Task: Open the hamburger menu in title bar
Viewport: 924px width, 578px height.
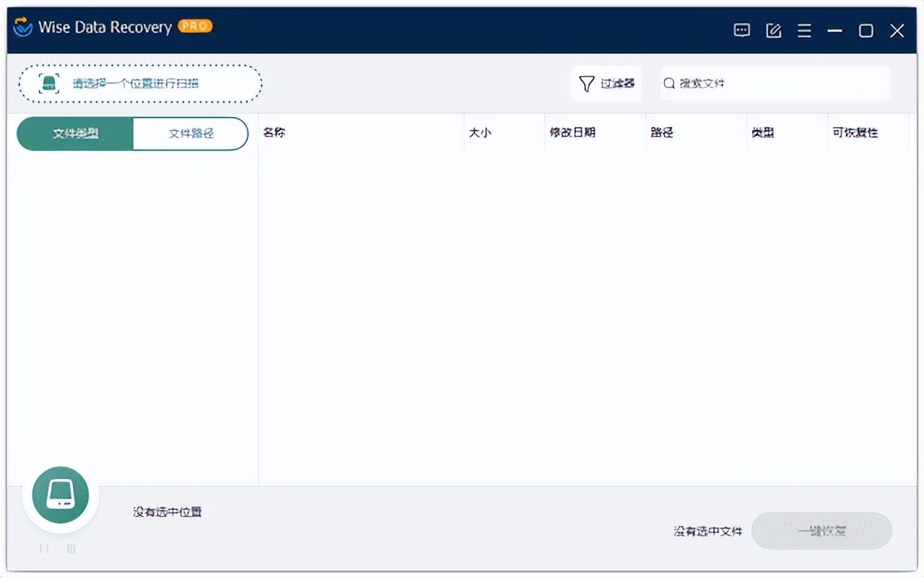Action: [804, 30]
